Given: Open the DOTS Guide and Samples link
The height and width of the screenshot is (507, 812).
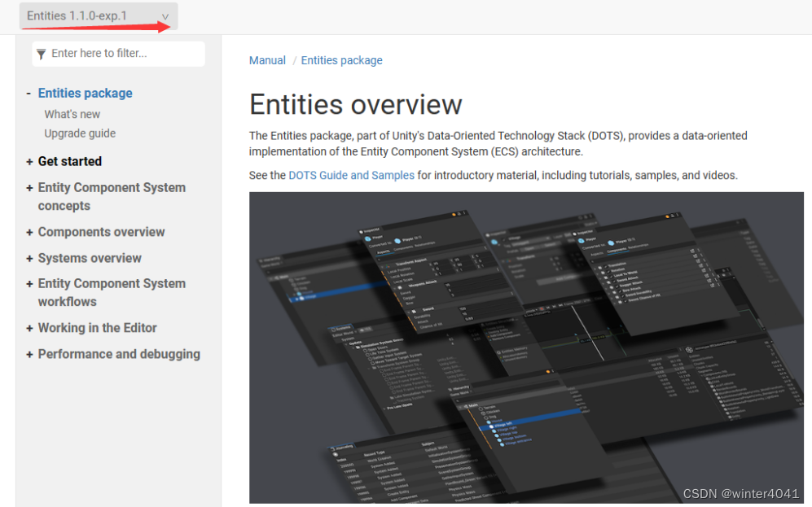Looking at the screenshot, I should (351, 175).
